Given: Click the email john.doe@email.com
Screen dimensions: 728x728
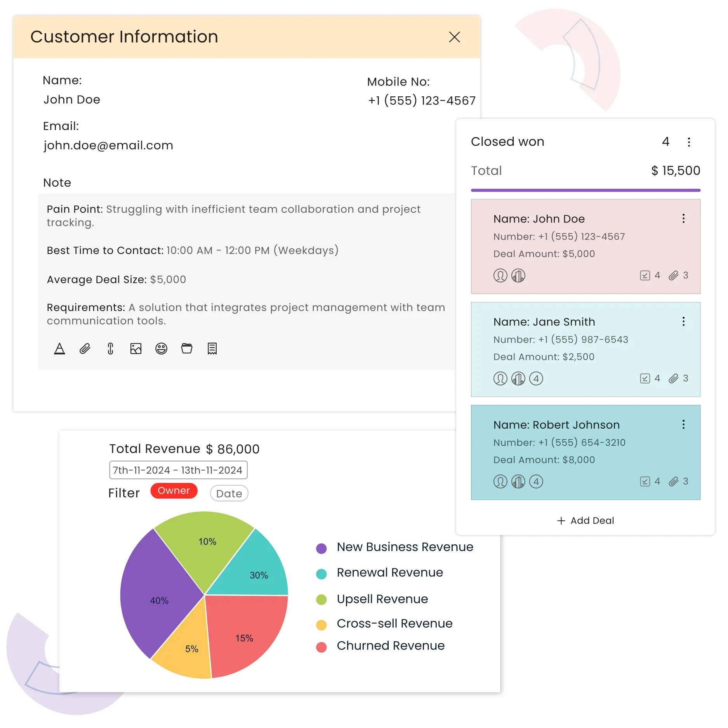Looking at the screenshot, I should [108, 145].
